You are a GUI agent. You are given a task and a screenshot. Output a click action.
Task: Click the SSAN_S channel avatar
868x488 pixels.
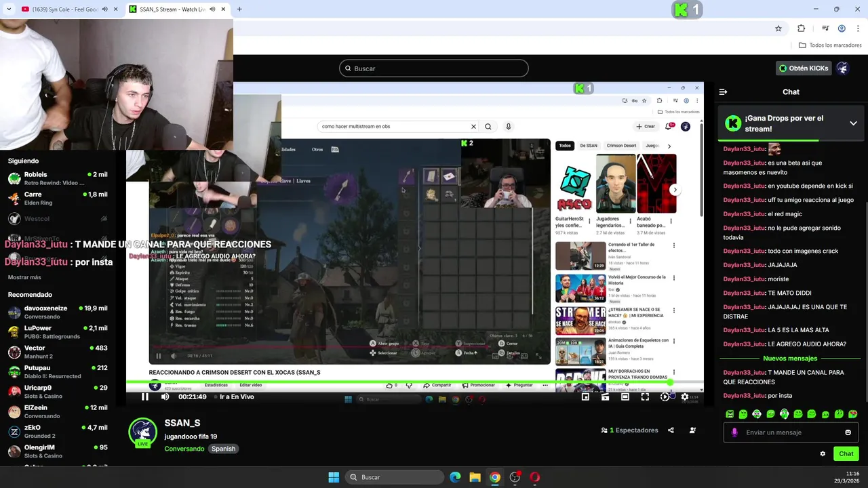(142, 432)
